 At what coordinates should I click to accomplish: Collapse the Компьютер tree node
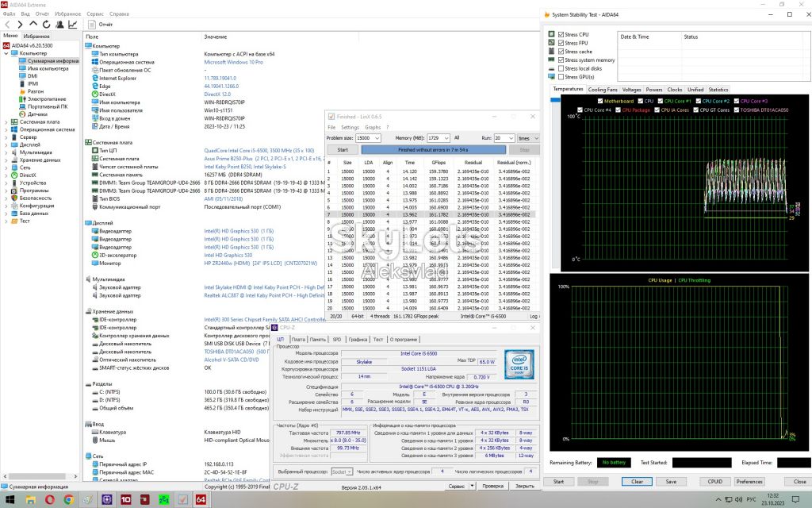pyautogui.click(x=6, y=53)
